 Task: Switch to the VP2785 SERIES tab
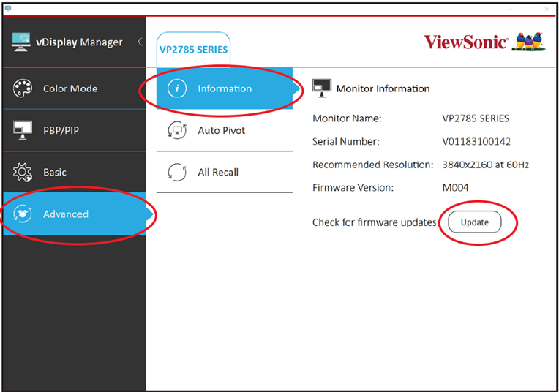point(193,50)
